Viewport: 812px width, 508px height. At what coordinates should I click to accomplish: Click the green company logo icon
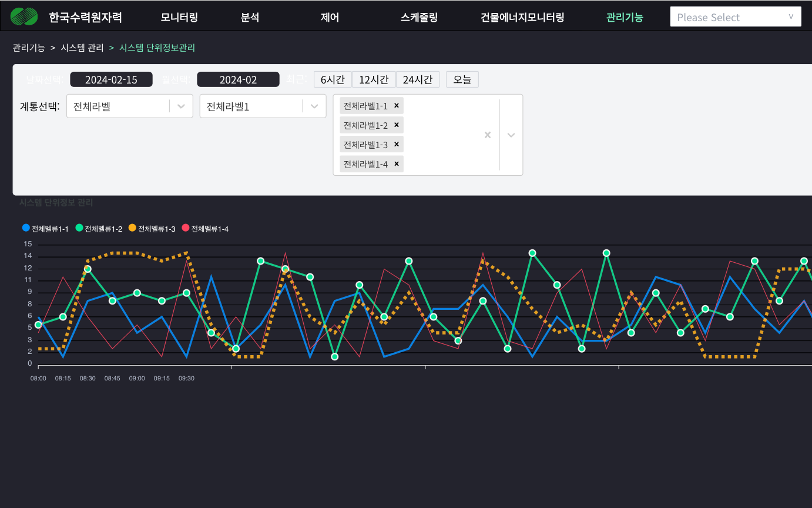[x=24, y=16]
